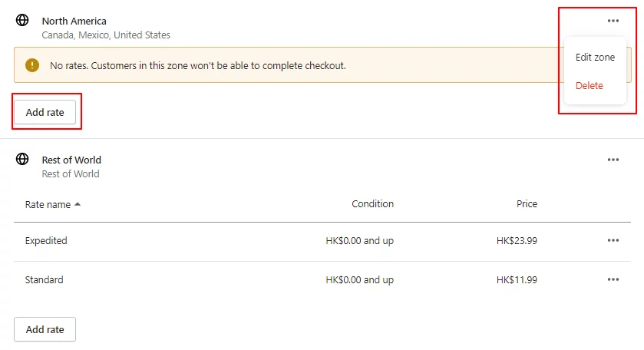Click the HK$23.99 Expedited price
Viewport: 644px width, 350px height.
pyautogui.click(x=517, y=240)
